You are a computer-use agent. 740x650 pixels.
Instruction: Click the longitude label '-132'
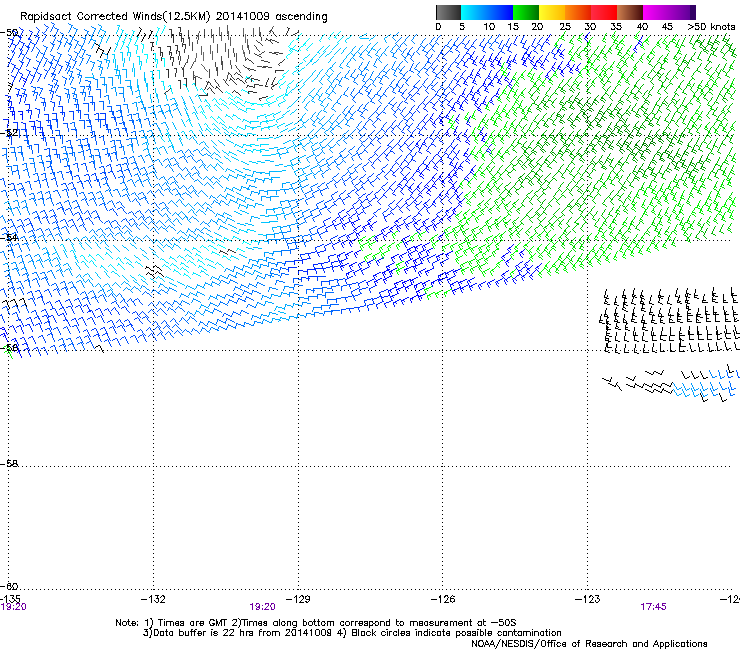[x=153, y=599]
